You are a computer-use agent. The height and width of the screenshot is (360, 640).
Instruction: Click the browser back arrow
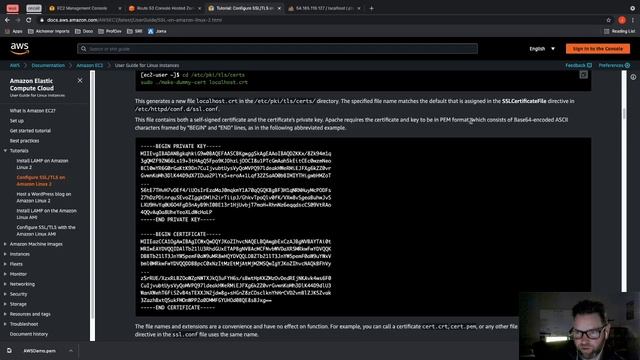pyautogui.click(x=7, y=20)
